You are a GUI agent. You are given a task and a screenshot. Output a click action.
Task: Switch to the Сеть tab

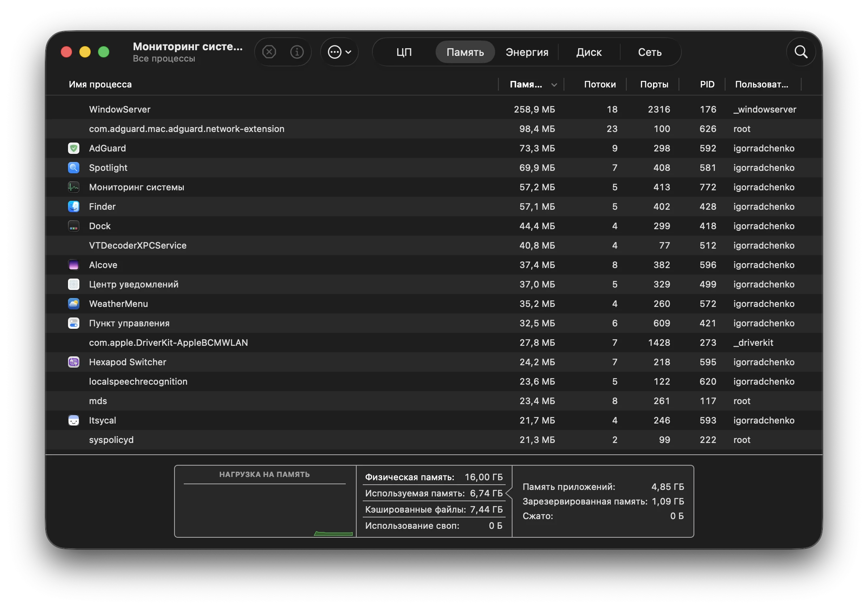[x=650, y=52]
